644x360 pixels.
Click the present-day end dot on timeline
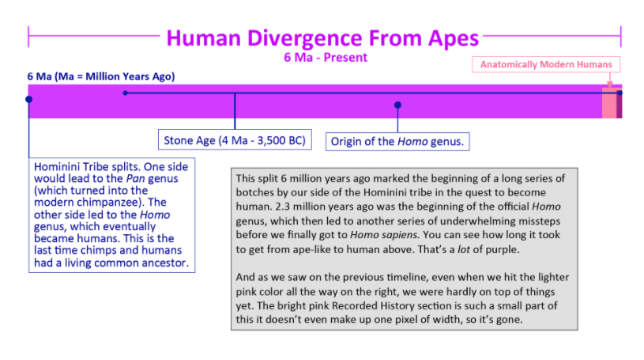click(x=620, y=93)
